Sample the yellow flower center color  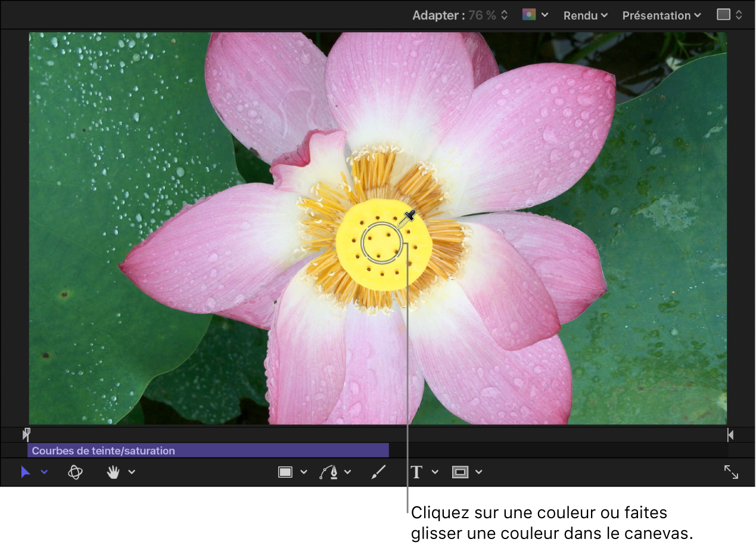pos(382,244)
